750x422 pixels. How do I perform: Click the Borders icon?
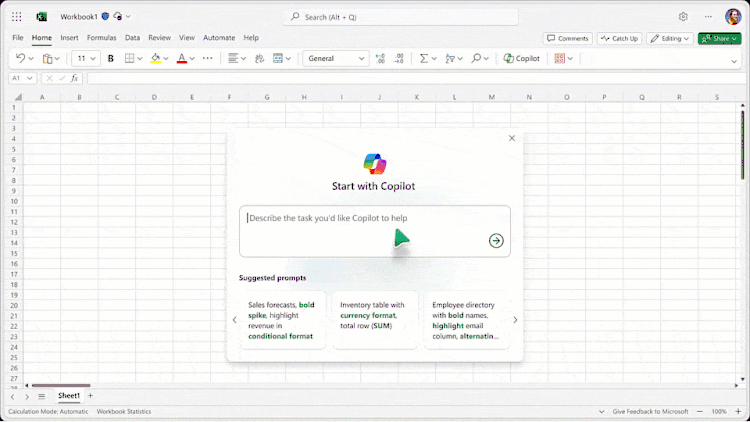point(129,58)
